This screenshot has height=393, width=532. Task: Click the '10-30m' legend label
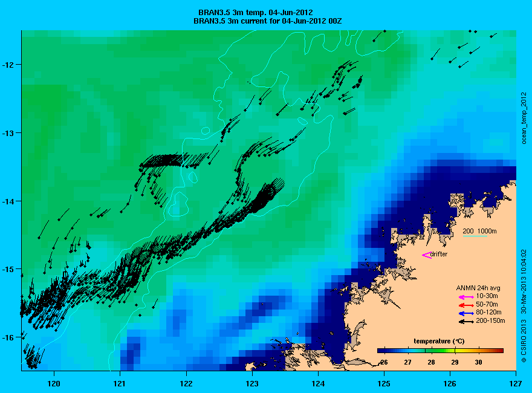[x=487, y=296]
